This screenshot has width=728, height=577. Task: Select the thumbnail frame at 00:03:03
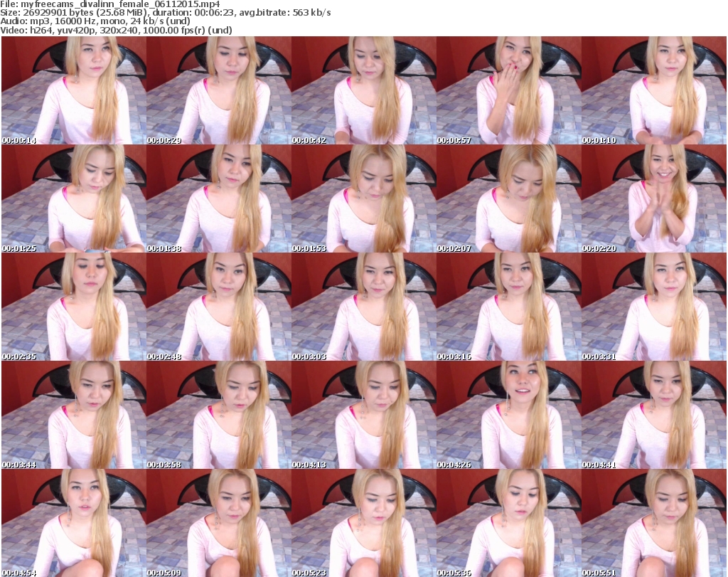[x=364, y=307]
